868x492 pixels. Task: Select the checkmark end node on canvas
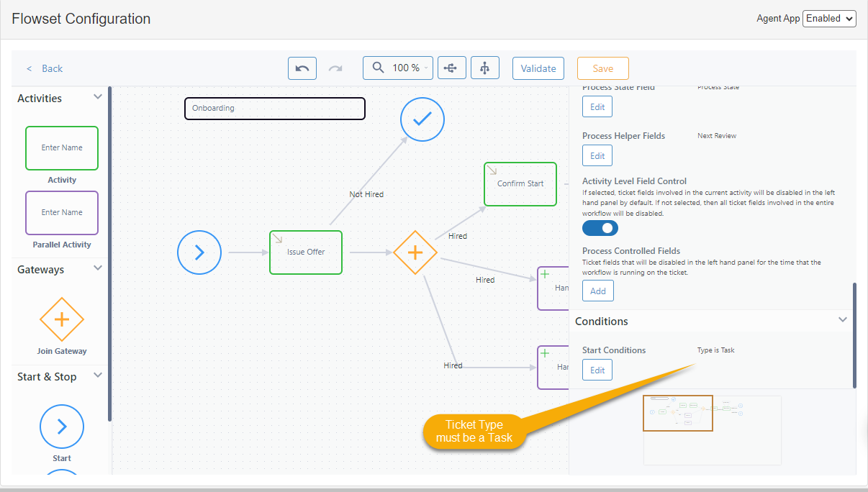pyautogui.click(x=422, y=119)
